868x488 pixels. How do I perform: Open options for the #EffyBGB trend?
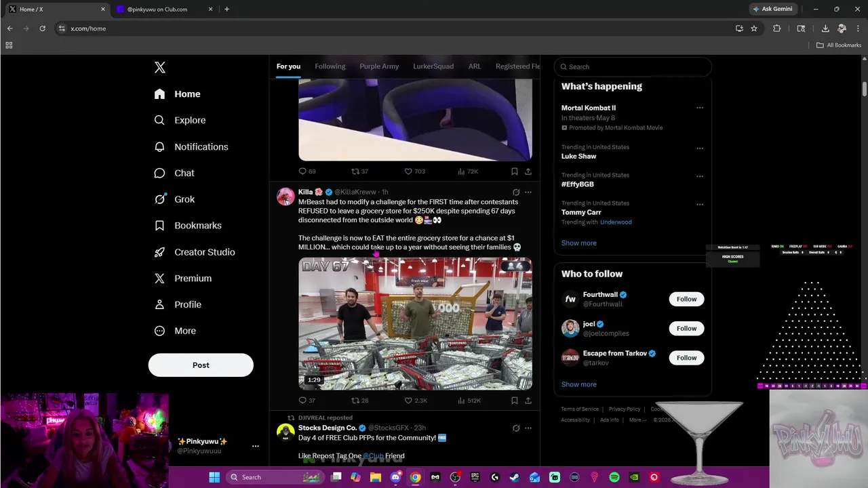coord(700,176)
